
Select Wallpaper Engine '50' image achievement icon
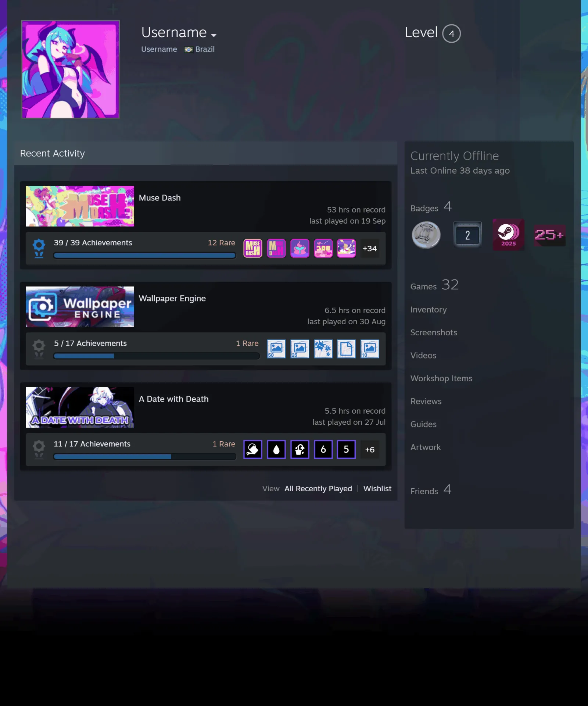(x=276, y=349)
